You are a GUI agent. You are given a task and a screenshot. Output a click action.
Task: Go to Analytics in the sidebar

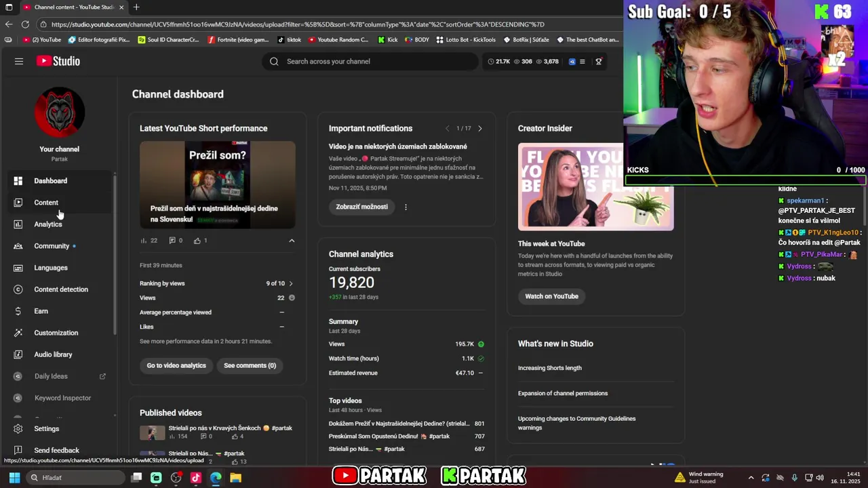click(58, 224)
